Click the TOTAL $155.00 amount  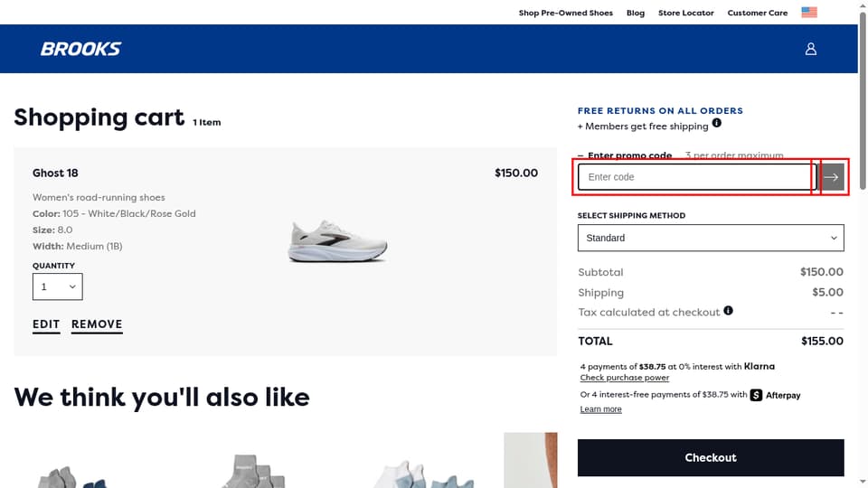coord(822,341)
